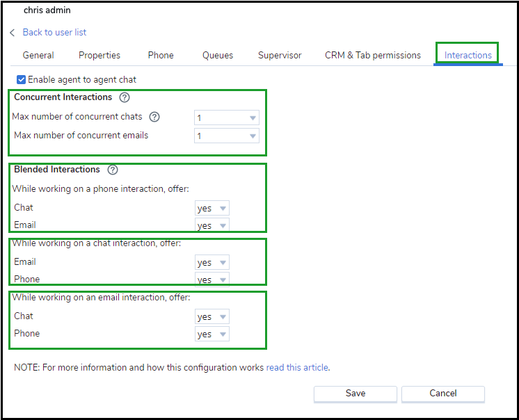
Task: Open Chat dropdown under phone interaction
Action: coord(211,209)
